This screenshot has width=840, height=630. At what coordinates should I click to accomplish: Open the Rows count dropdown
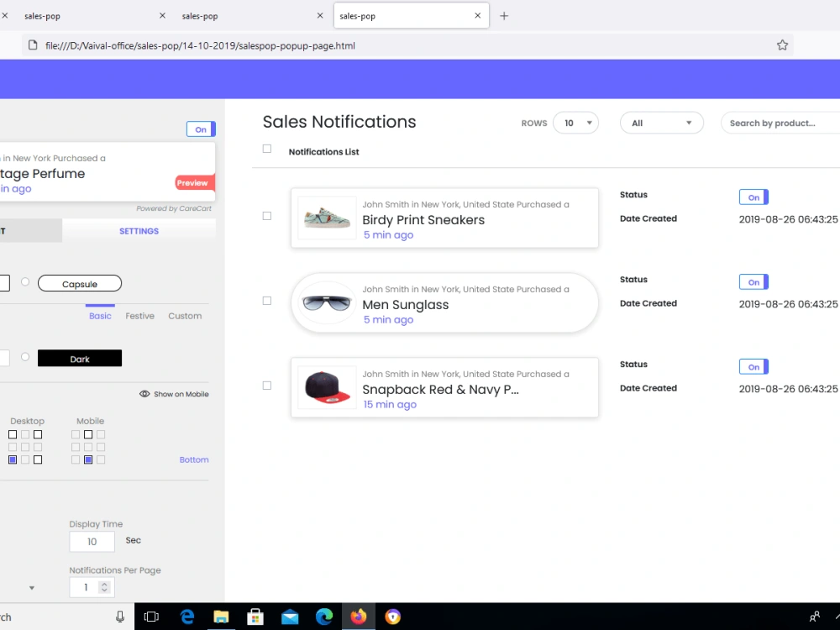click(575, 123)
